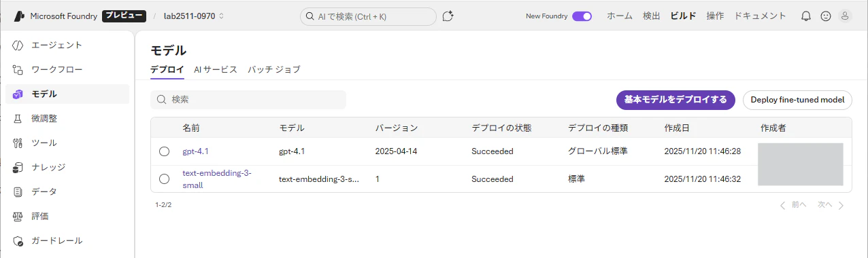Viewport: 868px width, 258px height.
Task: Click the feedback smiley icon
Action: click(x=826, y=16)
